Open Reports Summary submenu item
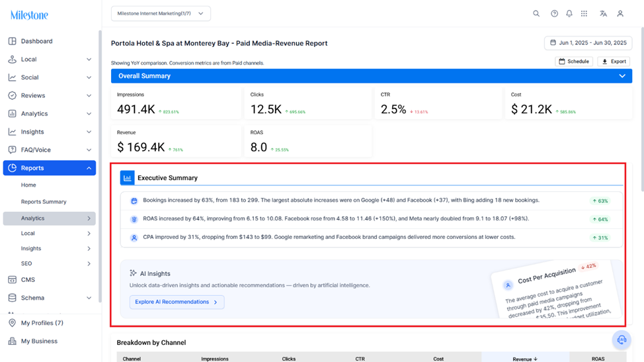 [x=44, y=202]
